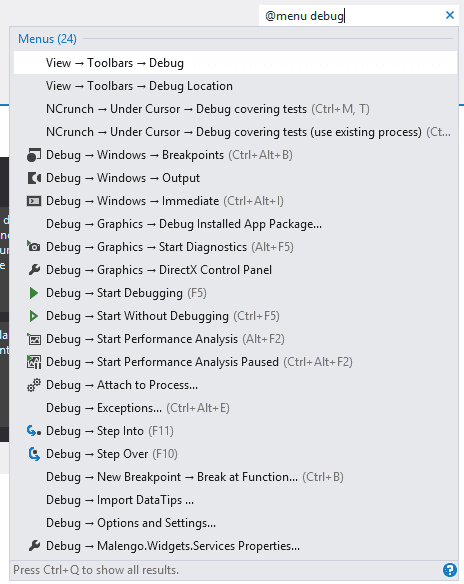
Task: Click the Attach to Process gears icon
Action: [34, 385]
